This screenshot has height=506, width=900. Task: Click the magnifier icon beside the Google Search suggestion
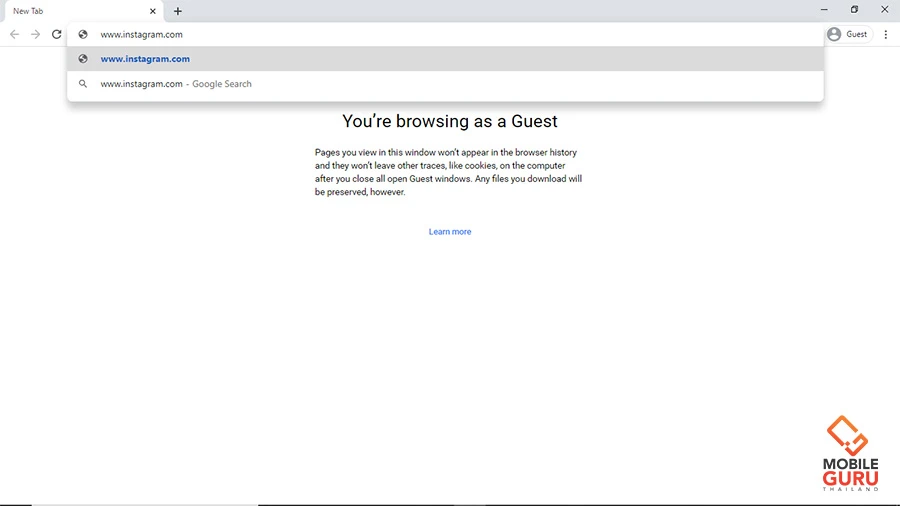tap(83, 84)
